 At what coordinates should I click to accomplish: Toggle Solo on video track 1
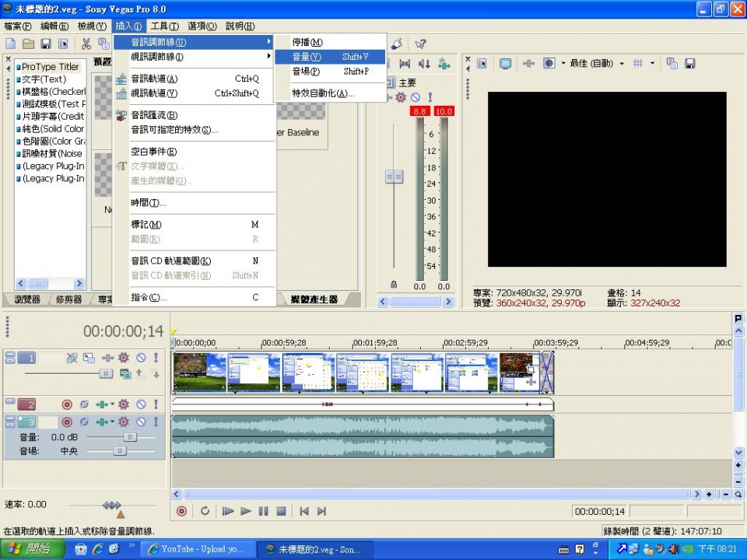coord(156,358)
